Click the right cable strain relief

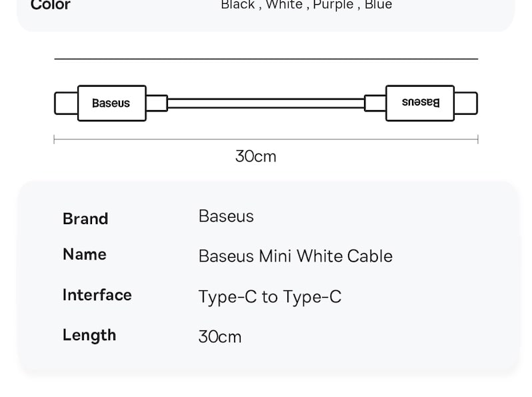pos(375,103)
